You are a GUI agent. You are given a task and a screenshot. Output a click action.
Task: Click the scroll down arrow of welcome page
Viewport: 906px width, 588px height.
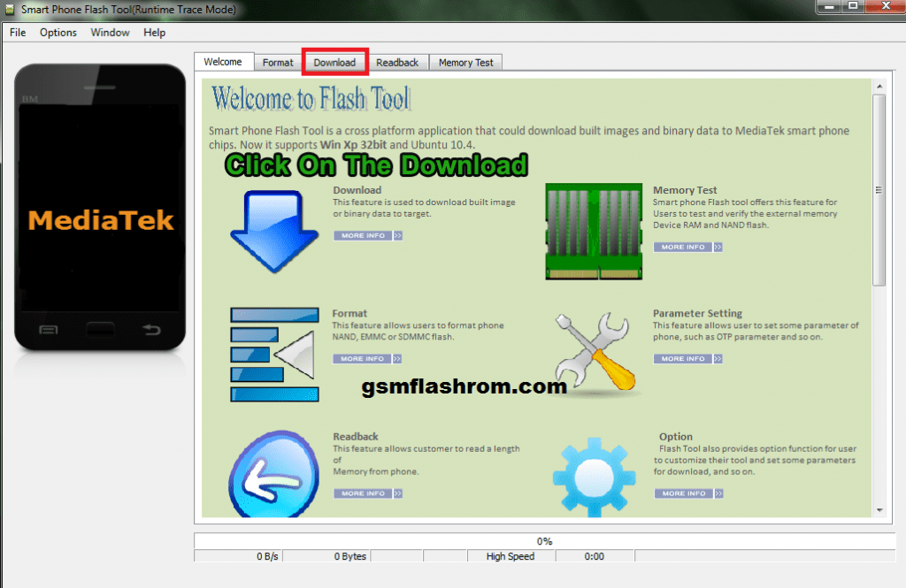(879, 510)
